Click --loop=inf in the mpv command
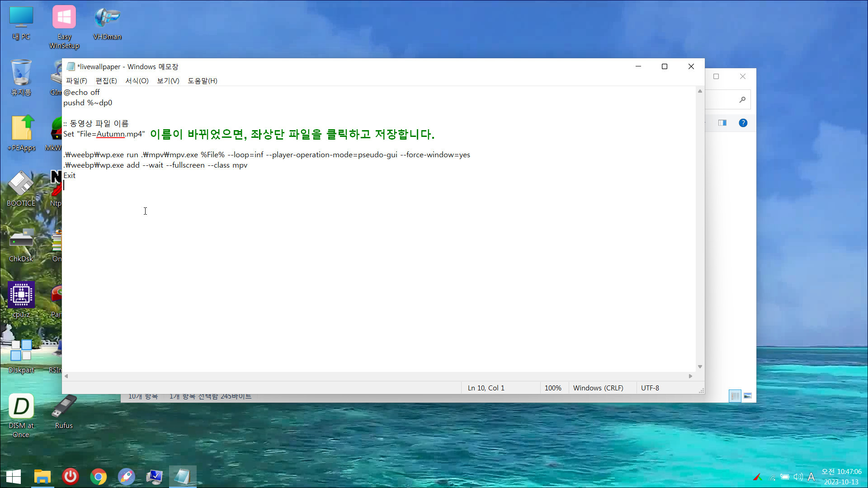868x488 pixels. tap(245, 155)
